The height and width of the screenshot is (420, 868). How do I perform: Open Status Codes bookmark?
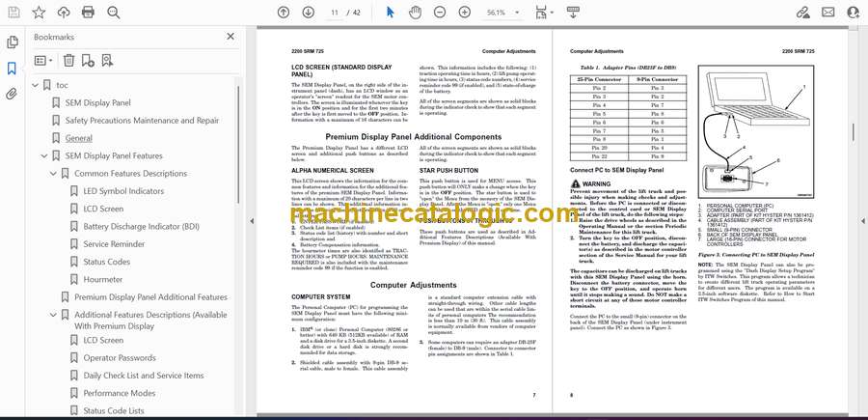click(x=107, y=262)
